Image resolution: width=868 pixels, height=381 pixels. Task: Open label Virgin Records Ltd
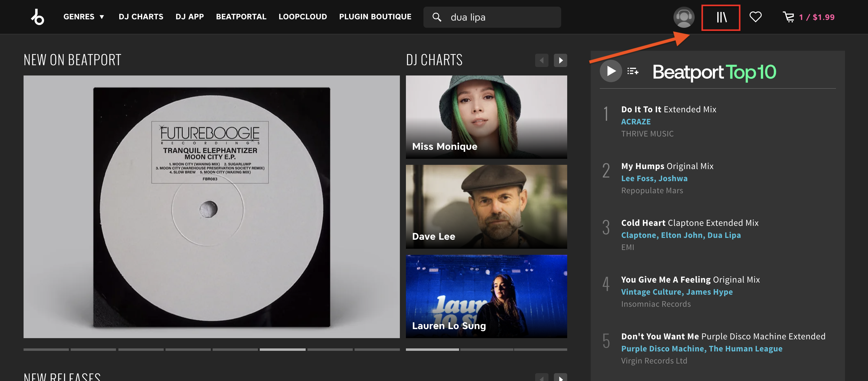[654, 361]
